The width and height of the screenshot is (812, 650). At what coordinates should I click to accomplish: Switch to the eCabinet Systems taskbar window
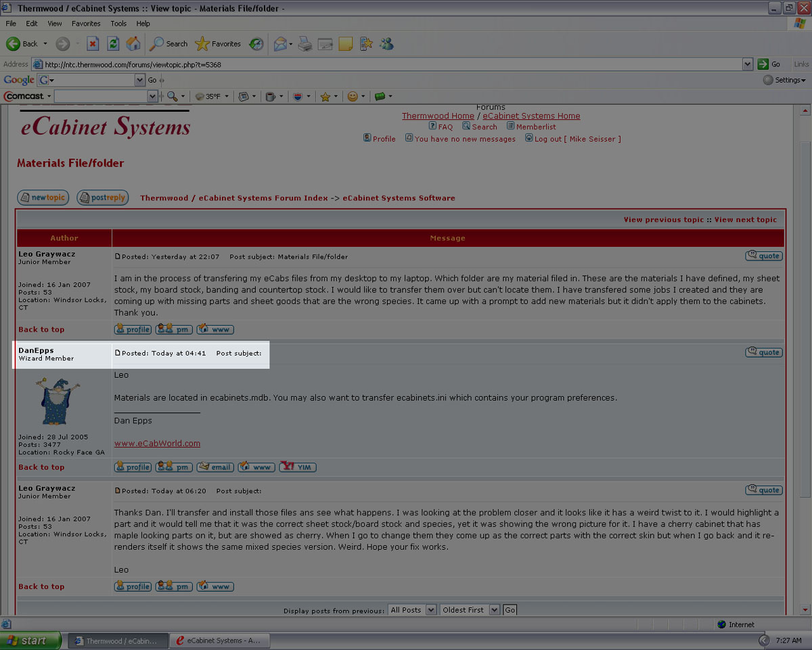[219, 641]
